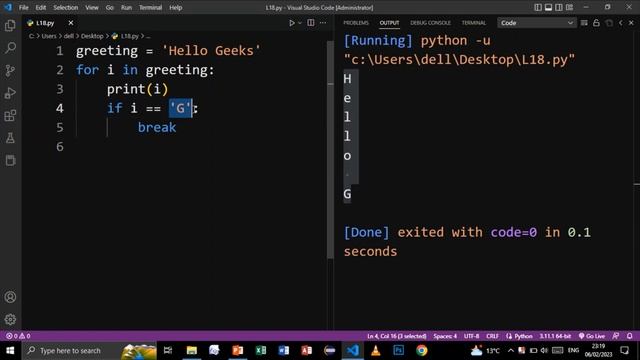Expand the run button dropdown arrow
640x360 pixels.
[300, 23]
